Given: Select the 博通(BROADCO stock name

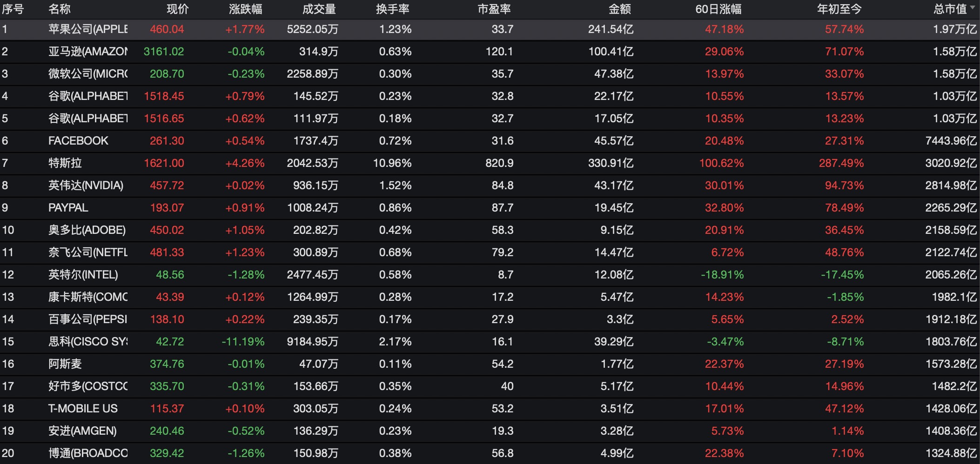Looking at the screenshot, I should (88, 453).
